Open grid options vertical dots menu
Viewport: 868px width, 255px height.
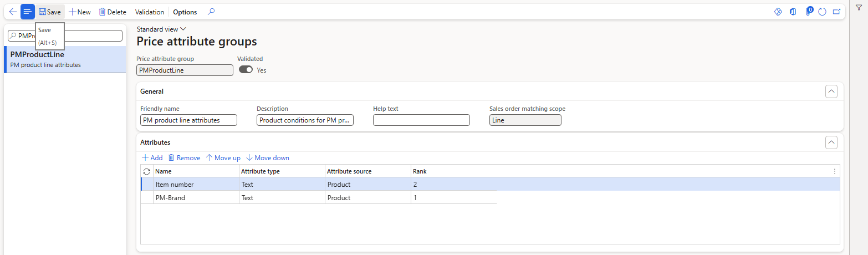pos(835,171)
